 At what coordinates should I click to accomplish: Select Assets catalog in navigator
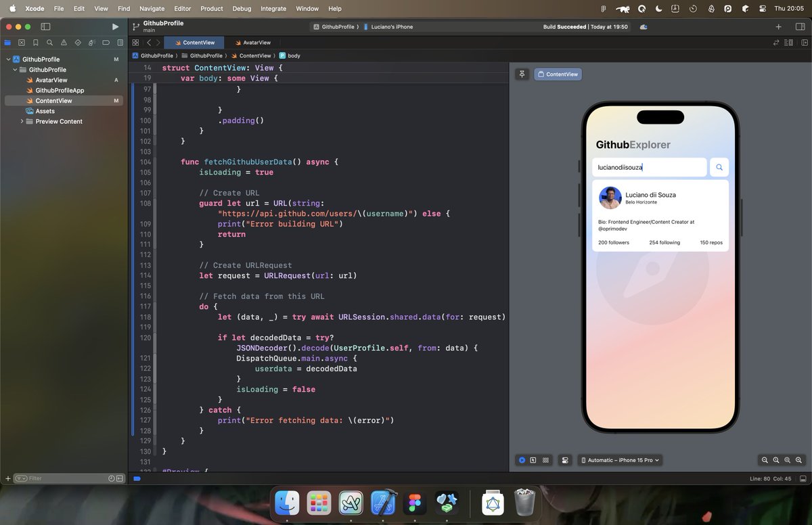[64, 111]
